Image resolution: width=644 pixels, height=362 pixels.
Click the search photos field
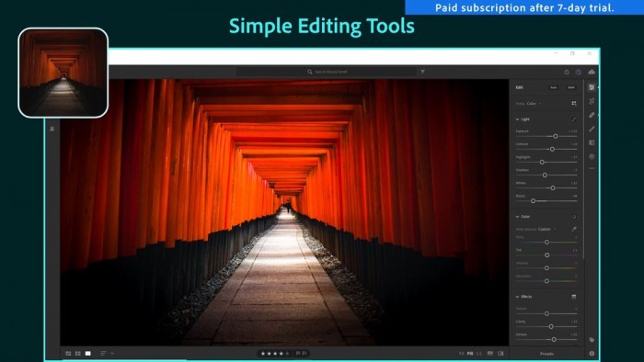tap(327, 72)
